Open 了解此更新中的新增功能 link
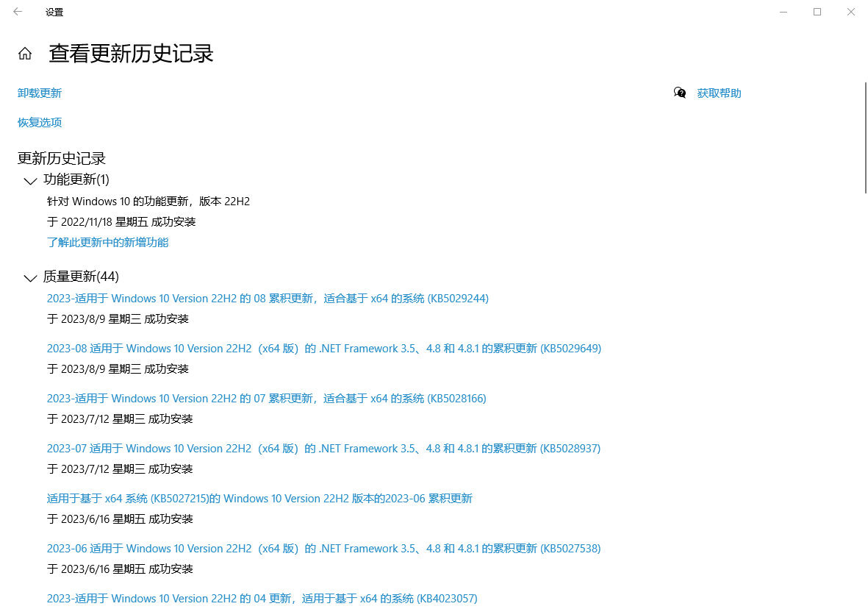 coord(107,242)
